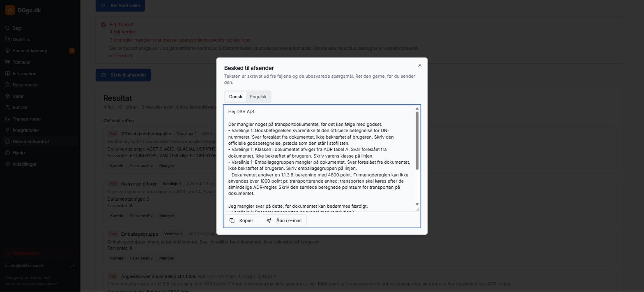Open Sammenlæsning in the sidebar

[x=40, y=51]
